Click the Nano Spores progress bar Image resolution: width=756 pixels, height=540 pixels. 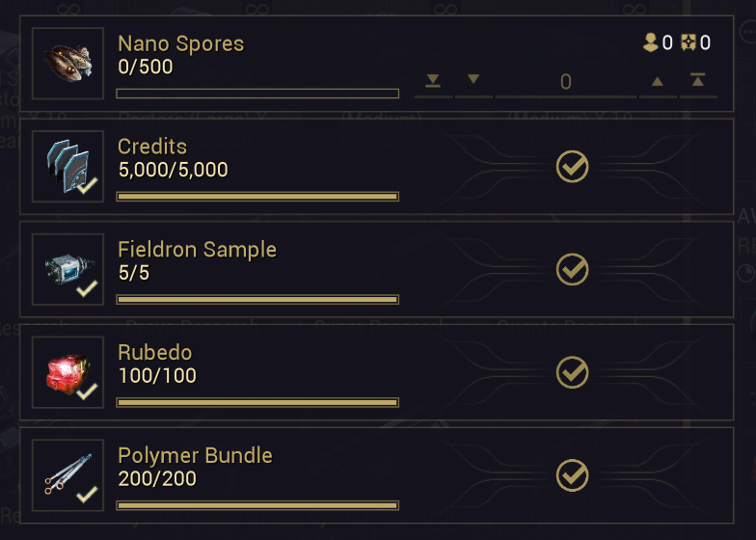pyautogui.click(x=257, y=94)
